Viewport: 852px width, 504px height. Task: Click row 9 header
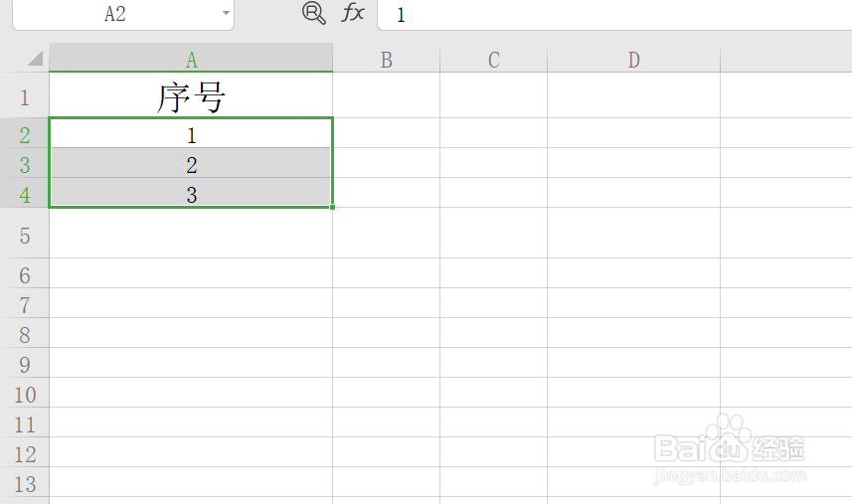25,364
